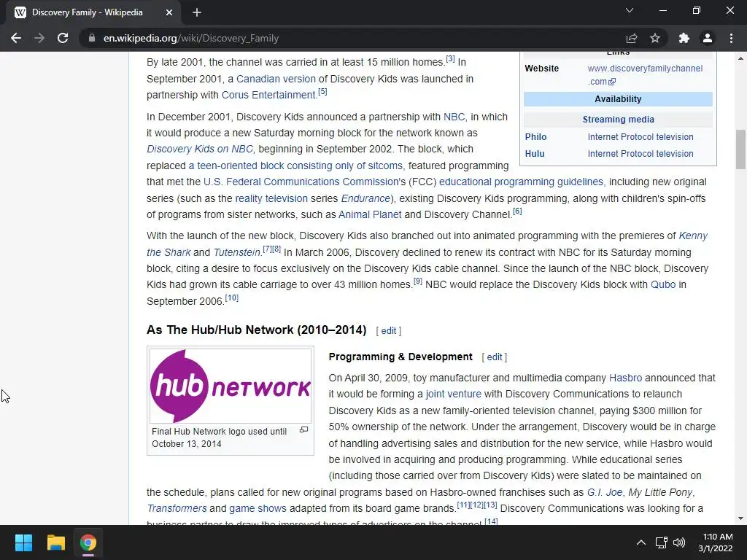Open the Corus Entertainment link
Viewport: 747px width, 560px height.
268,96
